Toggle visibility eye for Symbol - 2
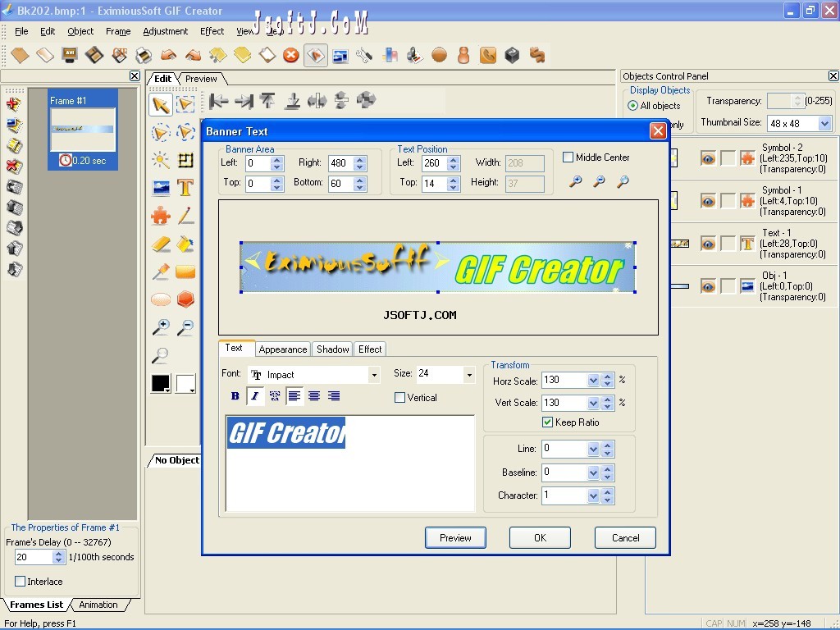The height and width of the screenshot is (630, 840). 708,158
